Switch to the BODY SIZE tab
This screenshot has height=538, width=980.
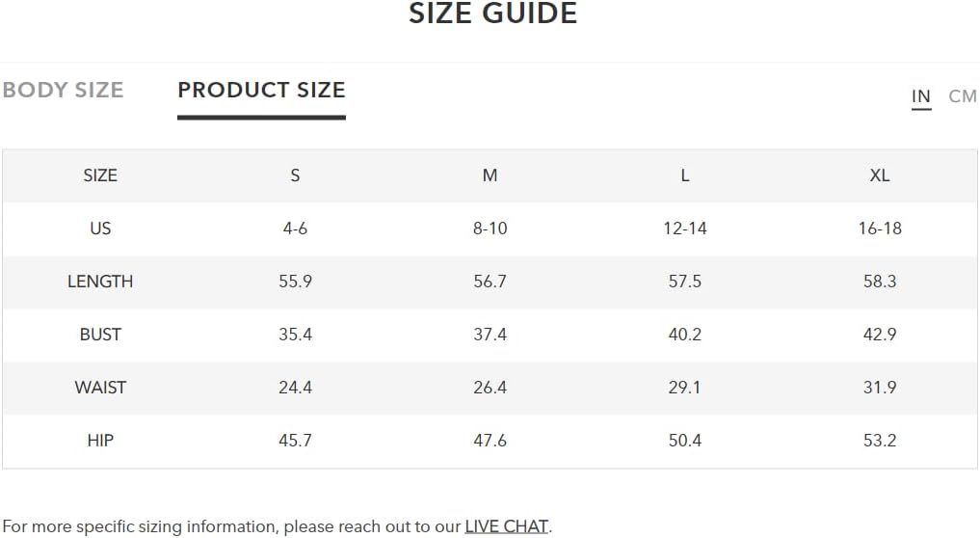tap(64, 90)
